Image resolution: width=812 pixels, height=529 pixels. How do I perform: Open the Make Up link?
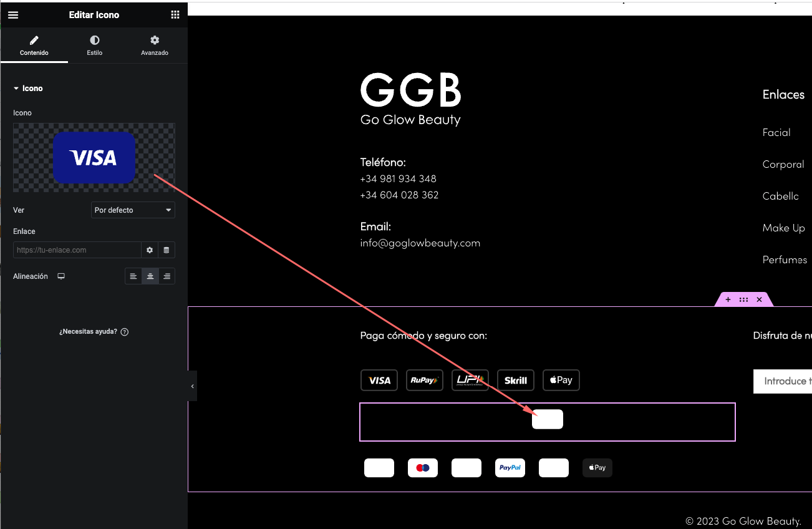(784, 228)
